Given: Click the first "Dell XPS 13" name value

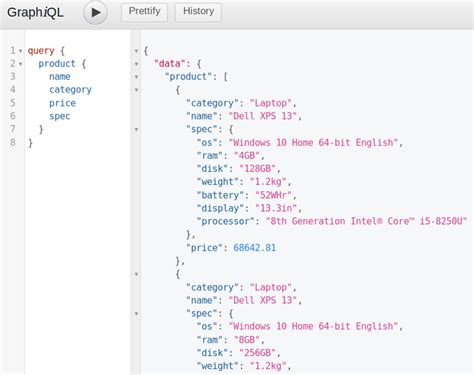Looking at the screenshot, I should (x=263, y=116).
